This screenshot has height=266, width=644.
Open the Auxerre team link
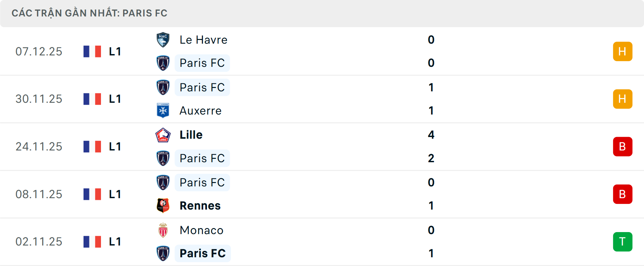coord(200,110)
